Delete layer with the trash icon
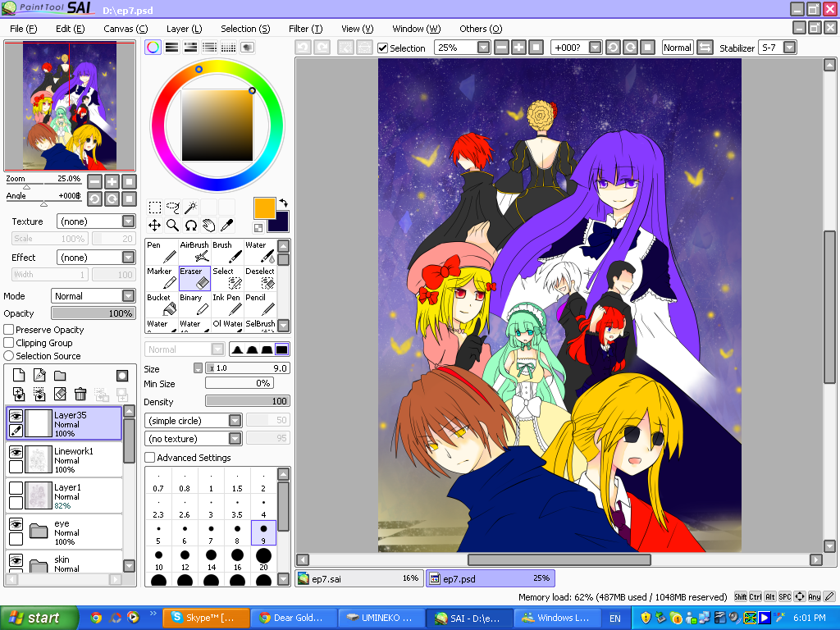 coord(80,395)
